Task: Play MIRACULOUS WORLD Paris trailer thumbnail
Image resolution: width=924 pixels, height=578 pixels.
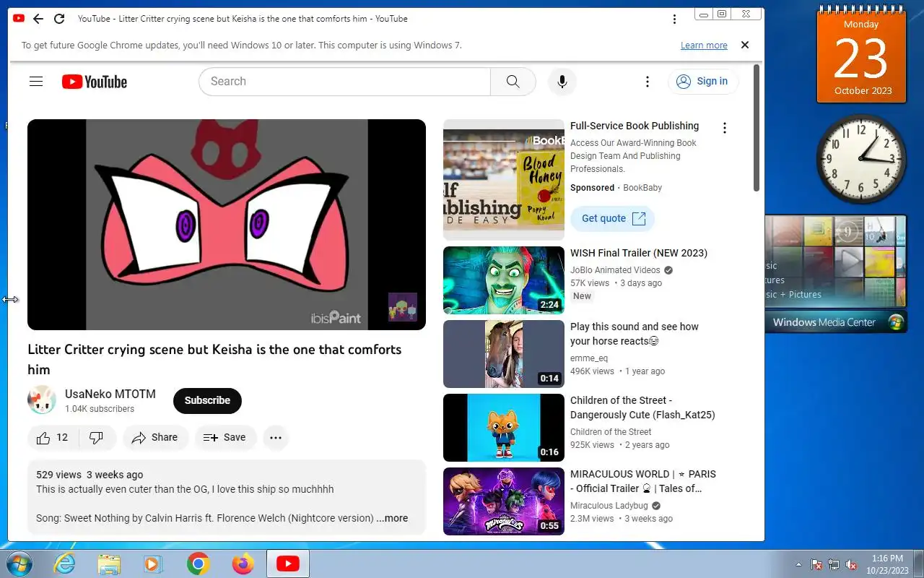Action: pos(504,501)
